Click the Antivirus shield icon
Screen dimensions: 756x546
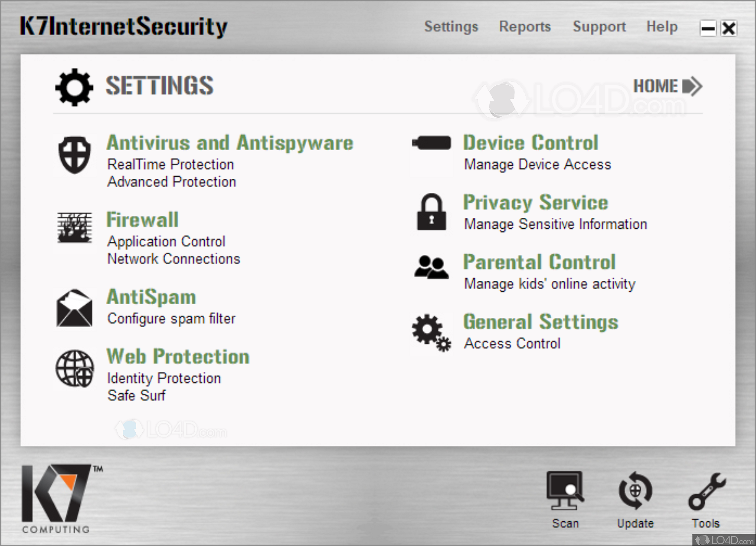point(75,155)
